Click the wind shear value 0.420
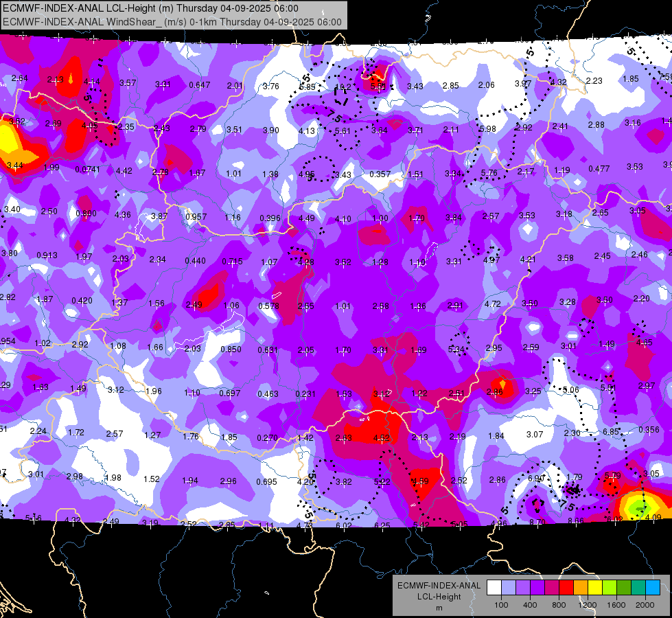This screenshot has width=672, height=618. (x=82, y=300)
